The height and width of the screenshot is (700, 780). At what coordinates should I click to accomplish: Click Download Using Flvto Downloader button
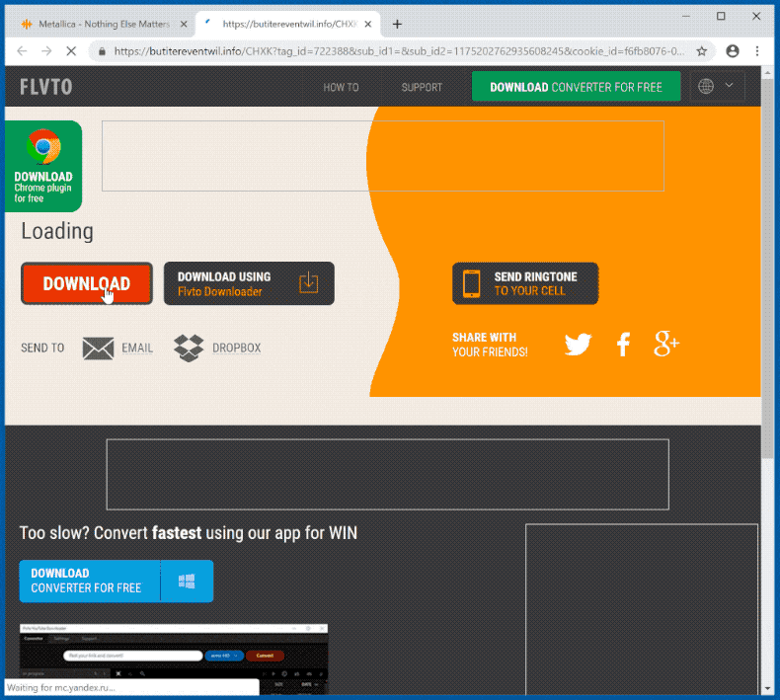pos(249,283)
